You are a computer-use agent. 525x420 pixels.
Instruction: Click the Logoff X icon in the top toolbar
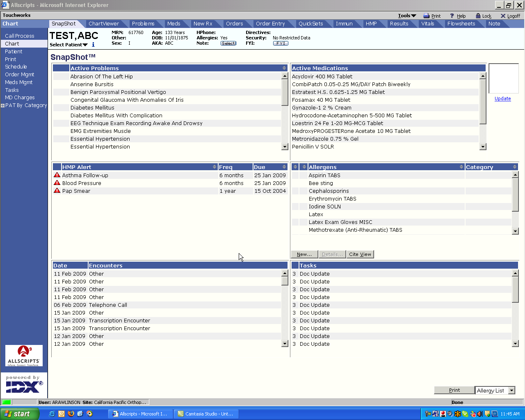(503, 16)
